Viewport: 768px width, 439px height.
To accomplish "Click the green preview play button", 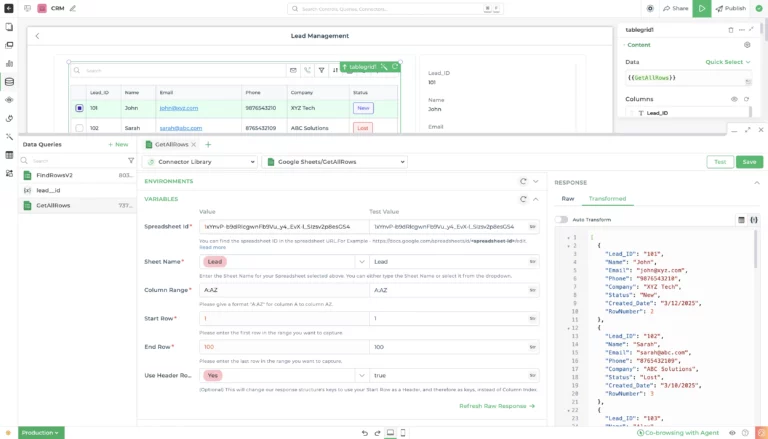I will tap(703, 8).
